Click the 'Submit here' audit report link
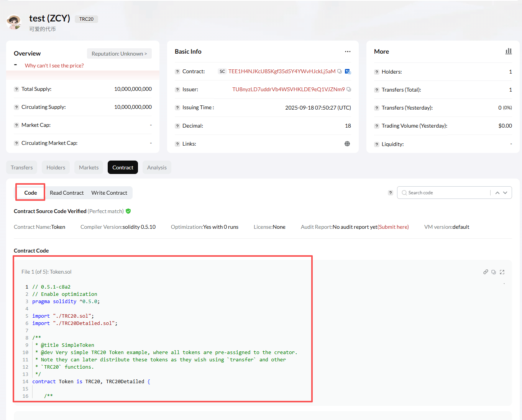 393,227
